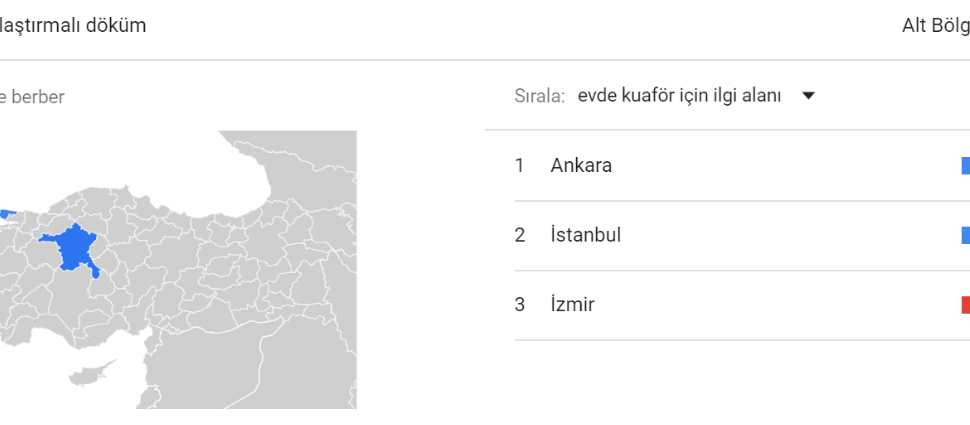Viewport: 970px width, 425px height.
Task: Open the Alt Bölge dropdown at top right
Action: (x=936, y=25)
